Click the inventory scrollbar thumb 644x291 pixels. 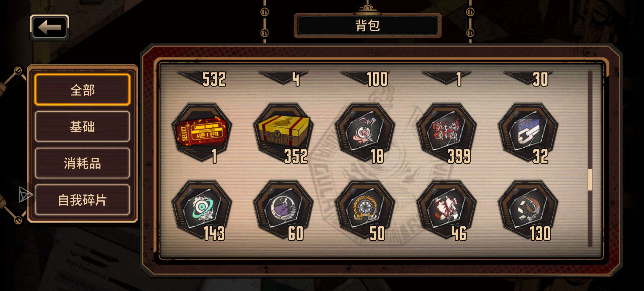click(x=590, y=179)
